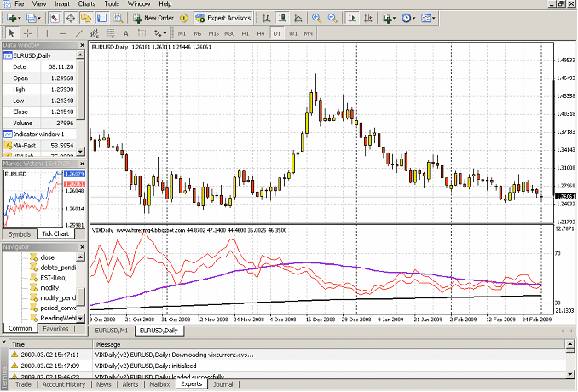The image size is (578, 392).
Task: Open the Charts menu
Action: click(x=86, y=4)
